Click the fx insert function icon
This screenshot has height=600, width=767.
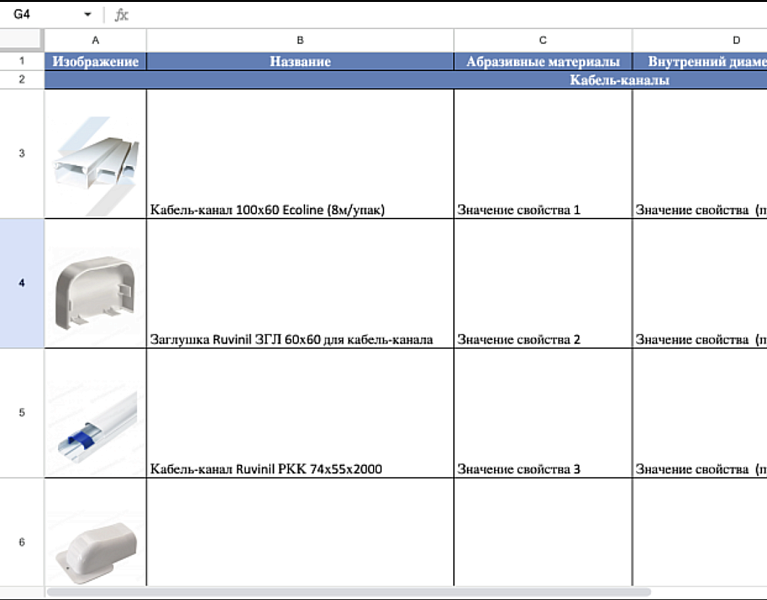click(x=122, y=15)
